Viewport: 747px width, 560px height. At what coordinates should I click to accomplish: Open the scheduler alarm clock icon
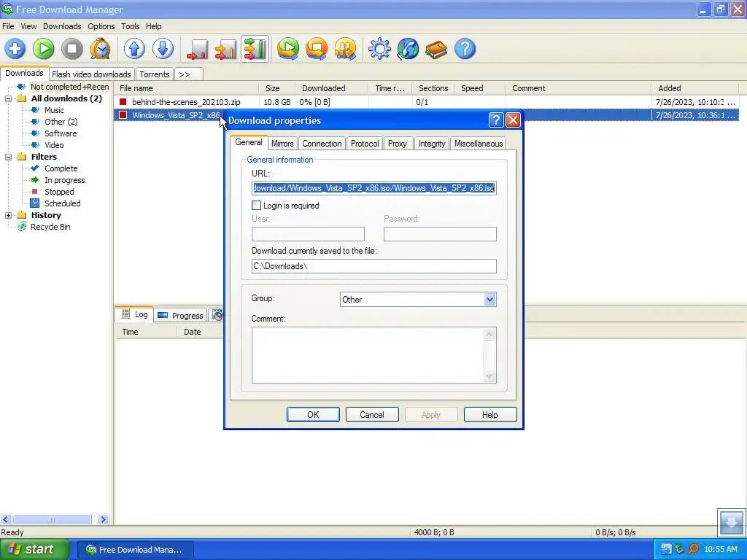[100, 49]
